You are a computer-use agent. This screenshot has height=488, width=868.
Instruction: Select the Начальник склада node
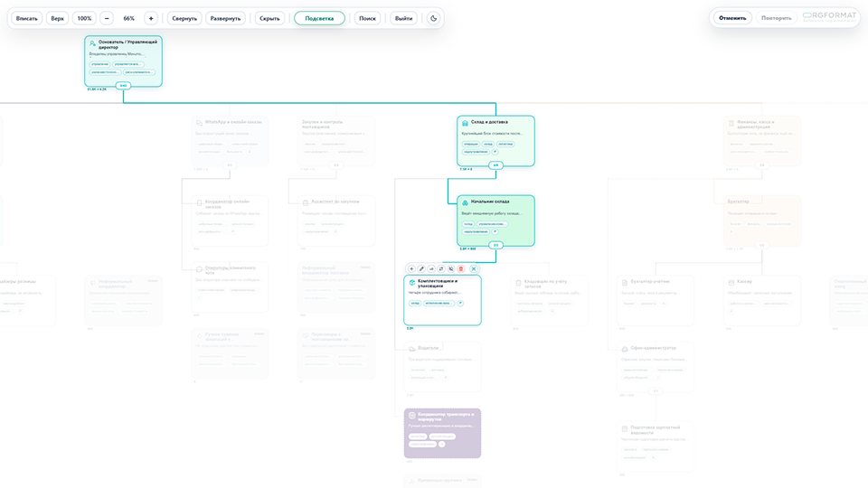tap(495, 221)
